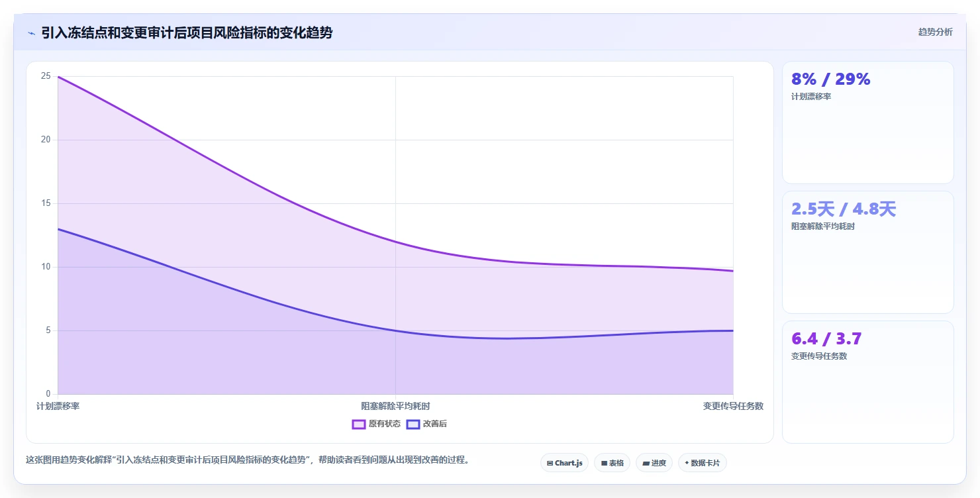Click the y-axis value 15

pyautogui.click(x=46, y=203)
